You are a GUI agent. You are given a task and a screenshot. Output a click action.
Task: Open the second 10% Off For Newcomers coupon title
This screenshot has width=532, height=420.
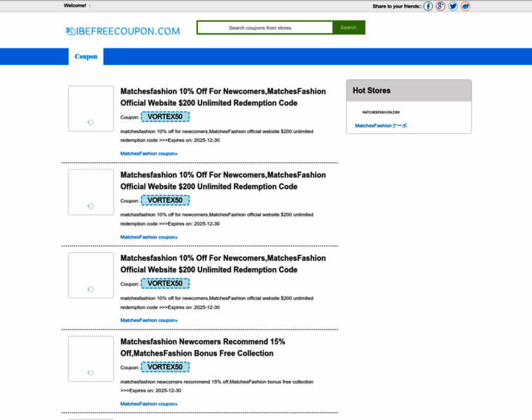tap(223, 181)
